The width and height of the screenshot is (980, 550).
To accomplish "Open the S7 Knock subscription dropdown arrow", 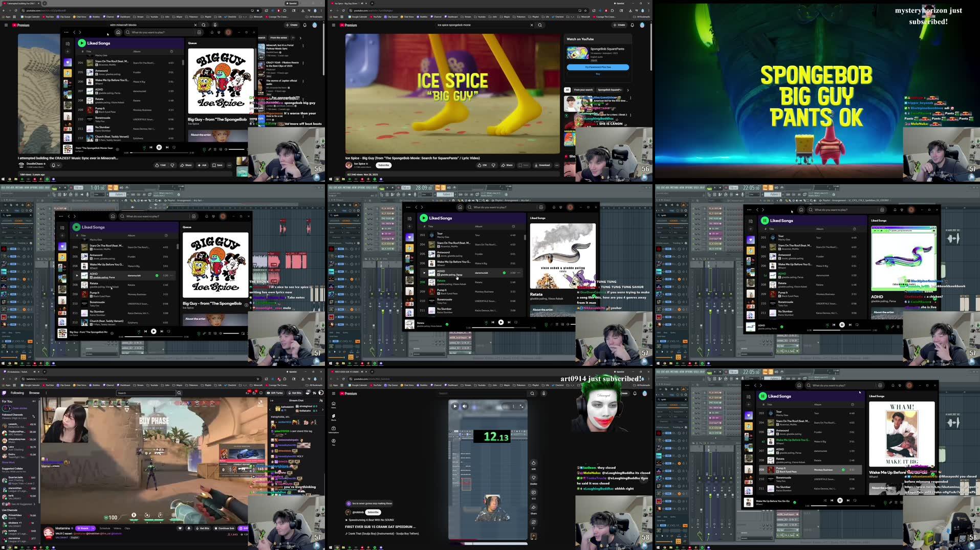I will 93,528.
